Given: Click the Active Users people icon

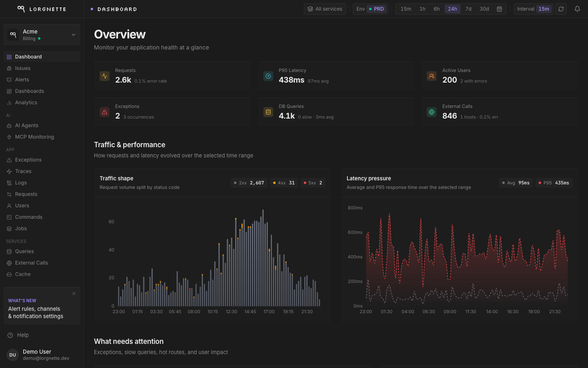Looking at the screenshot, I should 432,76.
